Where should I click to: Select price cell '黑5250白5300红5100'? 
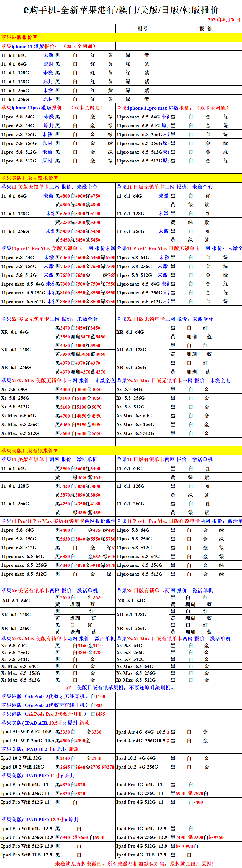click(x=85, y=213)
